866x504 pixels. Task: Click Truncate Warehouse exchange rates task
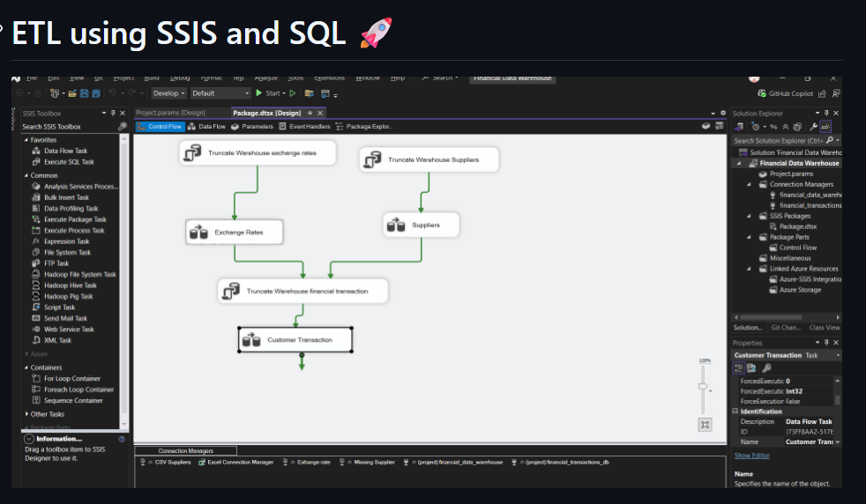pos(258,153)
